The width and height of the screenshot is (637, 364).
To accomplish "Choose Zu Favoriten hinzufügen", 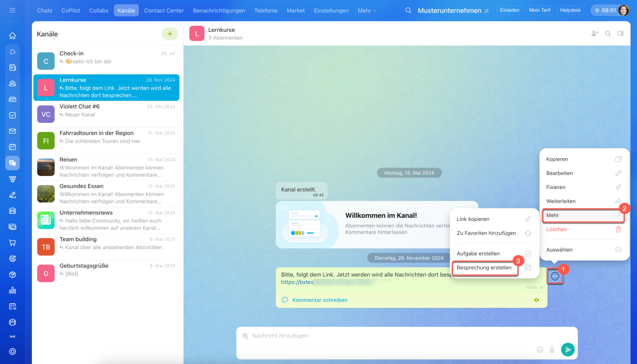I will (x=494, y=233).
